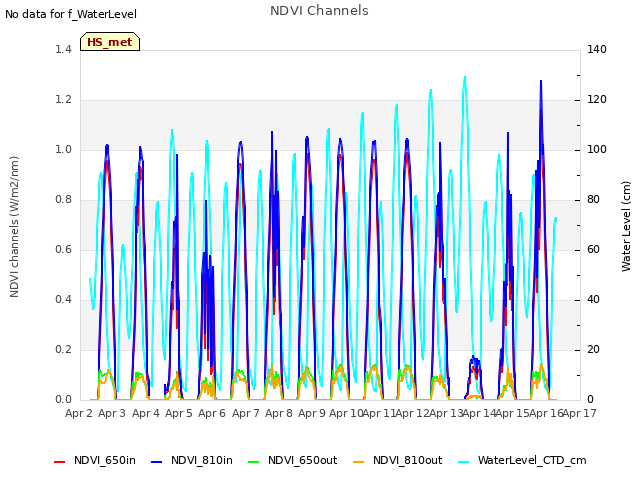
Task: Click the chart title NDVI Channels
Action: pyautogui.click(x=319, y=11)
